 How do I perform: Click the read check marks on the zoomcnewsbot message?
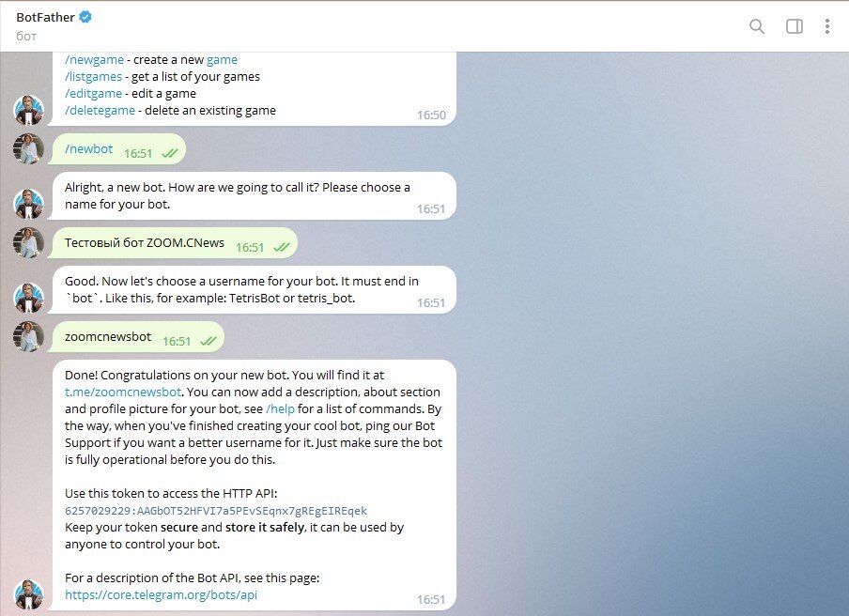(208, 342)
